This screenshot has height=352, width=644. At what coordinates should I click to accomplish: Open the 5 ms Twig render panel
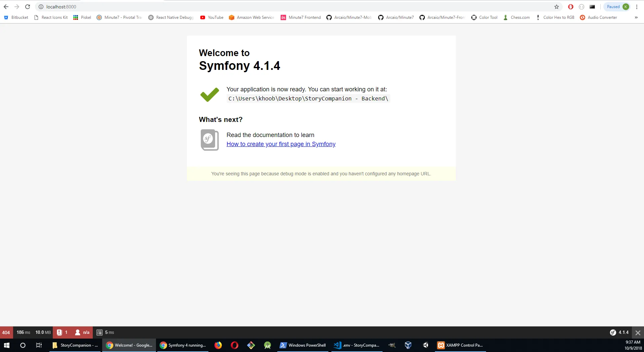(x=105, y=333)
